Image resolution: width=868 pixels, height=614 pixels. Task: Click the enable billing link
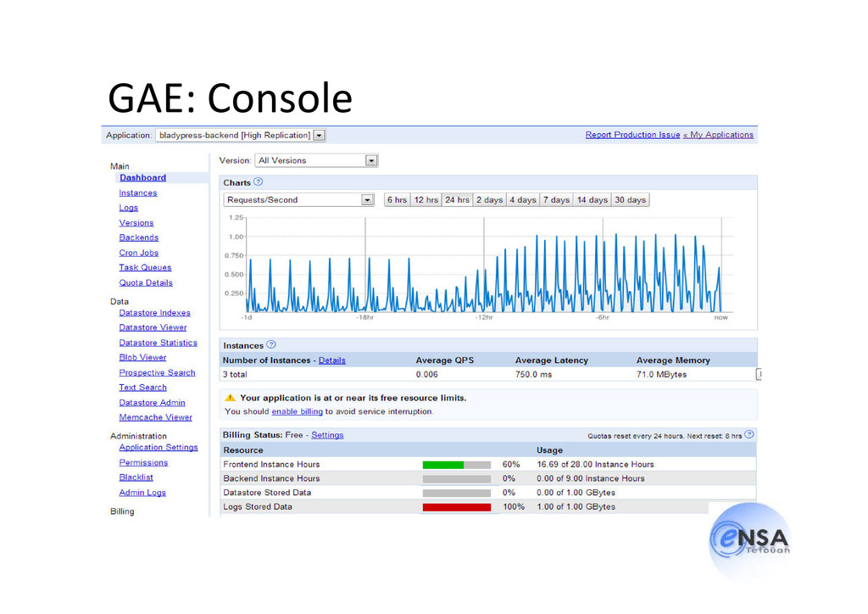click(x=298, y=411)
